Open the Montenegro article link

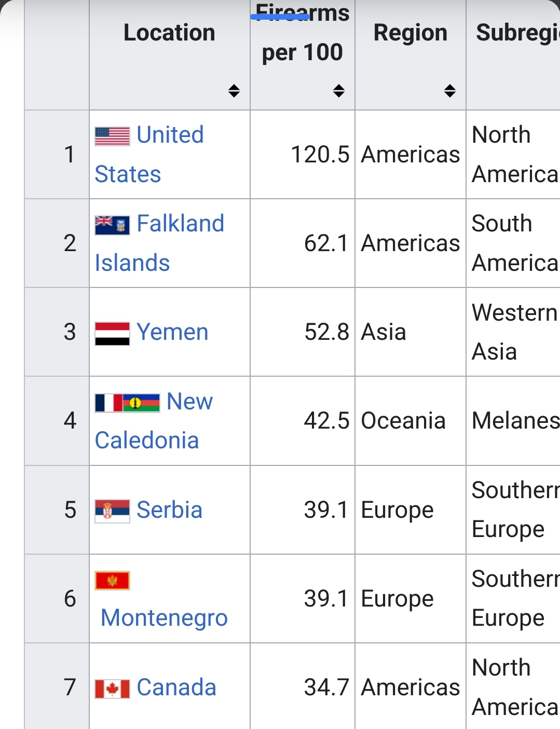(164, 618)
